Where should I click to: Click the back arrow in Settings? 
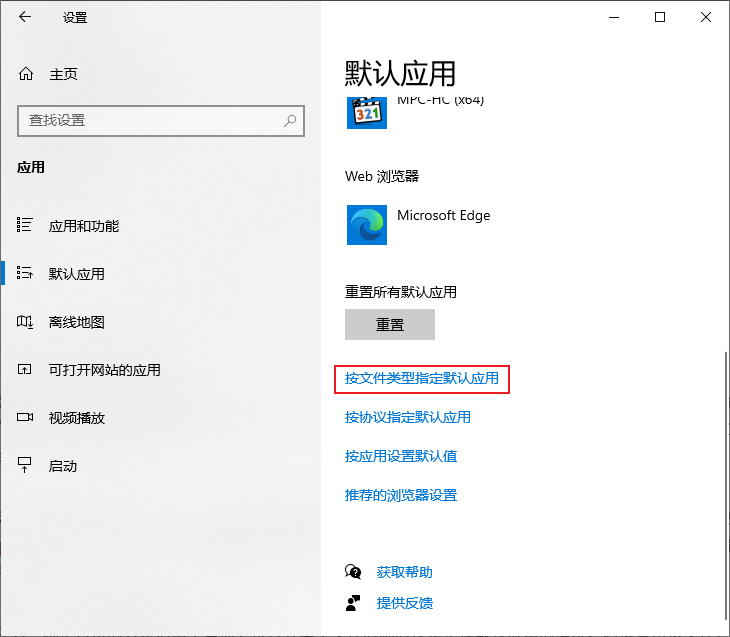[x=25, y=17]
